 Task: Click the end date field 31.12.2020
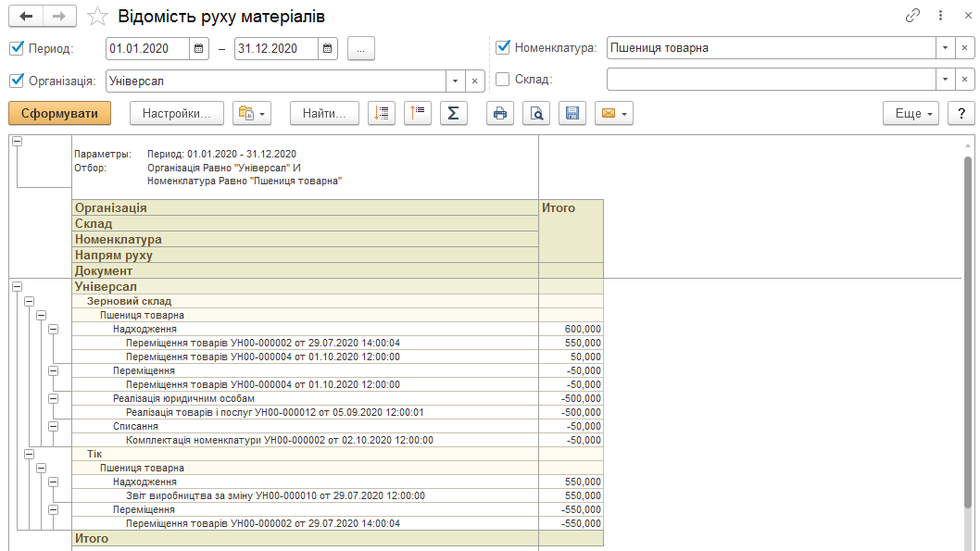coord(276,49)
